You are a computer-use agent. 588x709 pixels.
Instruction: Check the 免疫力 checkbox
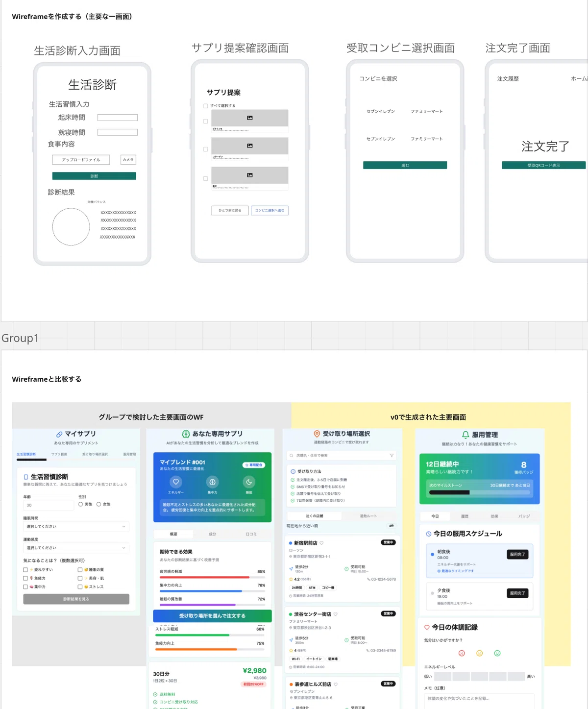(25, 578)
